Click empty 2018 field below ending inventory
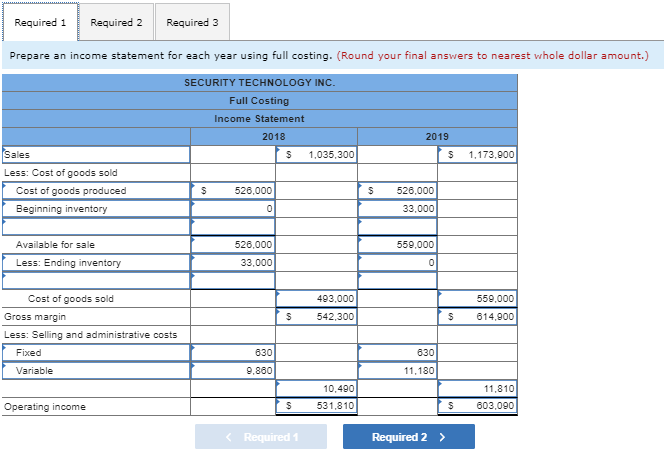Image resolution: width=664 pixels, height=474 pixels. point(233,280)
